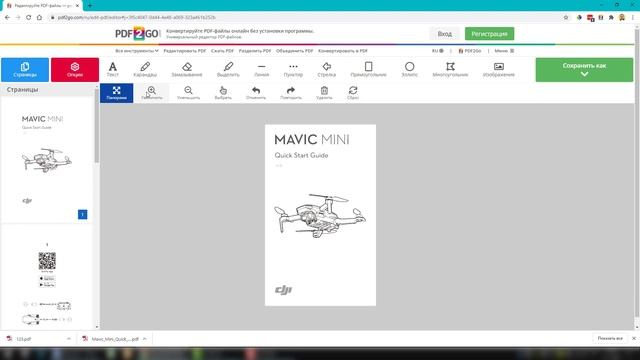
Task: Click the Login (Вход) button
Action: click(x=444, y=34)
